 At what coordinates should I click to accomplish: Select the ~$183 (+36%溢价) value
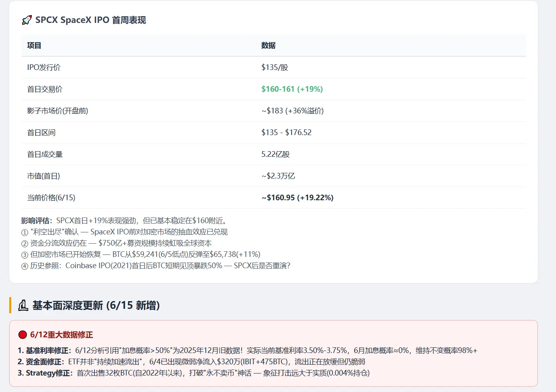293,111
